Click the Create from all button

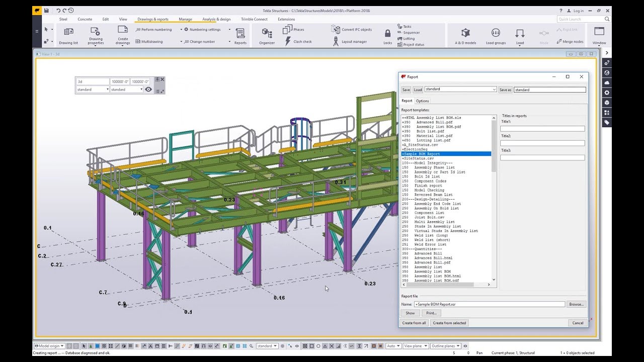tap(414, 323)
